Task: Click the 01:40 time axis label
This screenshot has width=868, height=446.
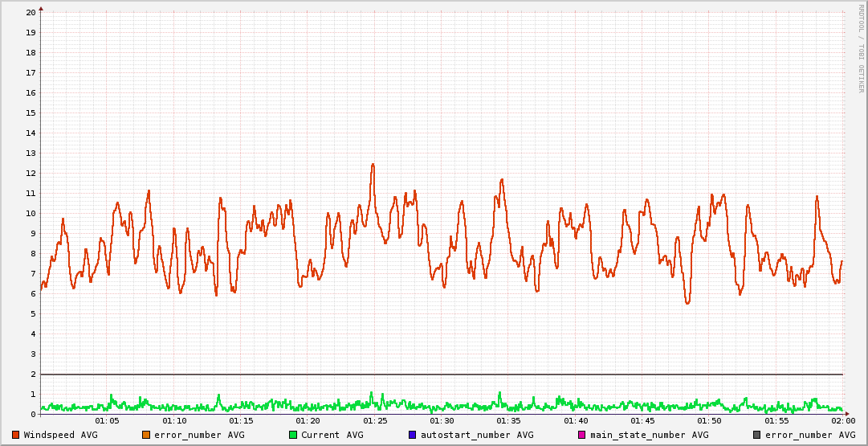Action: 576,421
